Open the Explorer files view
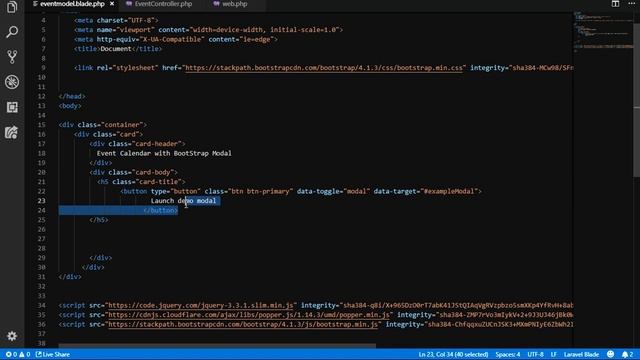Image resolution: width=640 pixels, height=360 pixels. click(12, 7)
